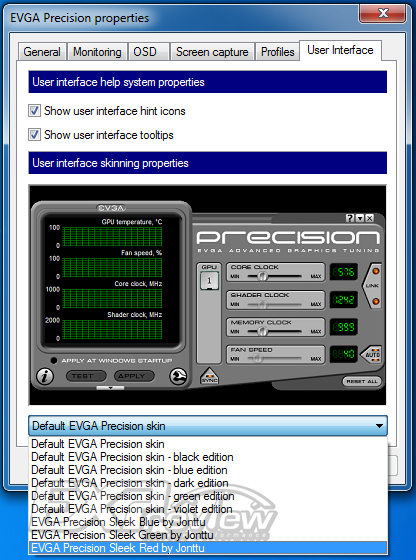This screenshot has width=416, height=560.
Task: Click the question mark help icon
Action: (350, 218)
